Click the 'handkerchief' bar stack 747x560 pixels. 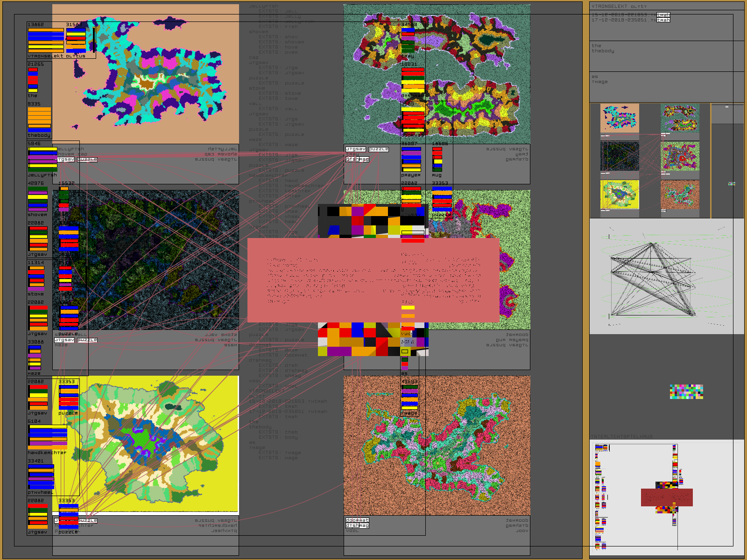coord(48,437)
